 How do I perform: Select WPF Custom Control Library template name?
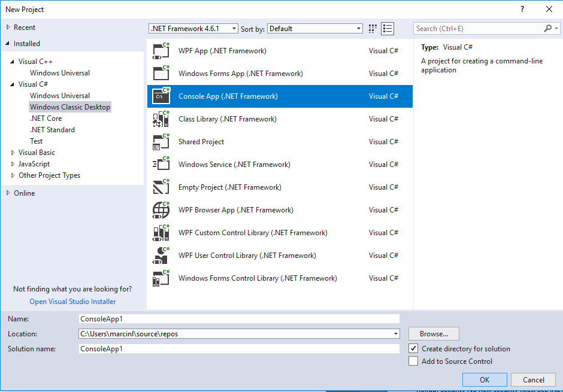pyautogui.click(x=253, y=233)
